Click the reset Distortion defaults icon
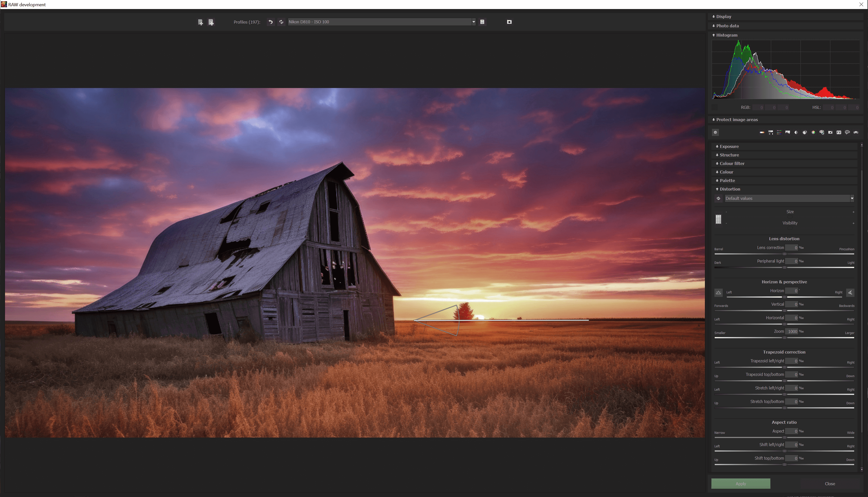868x497 pixels. pyautogui.click(x=718, y=198)
